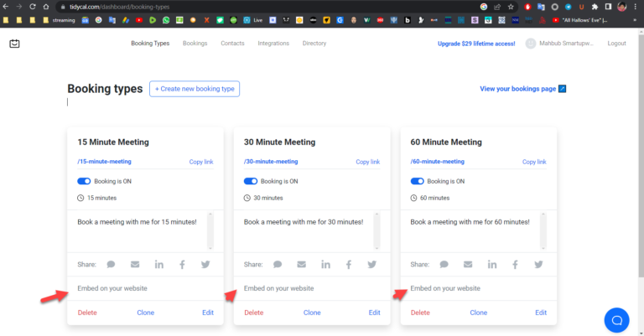Go back in browser history
This screenshot has height=336, width=644.
(6, 7)
